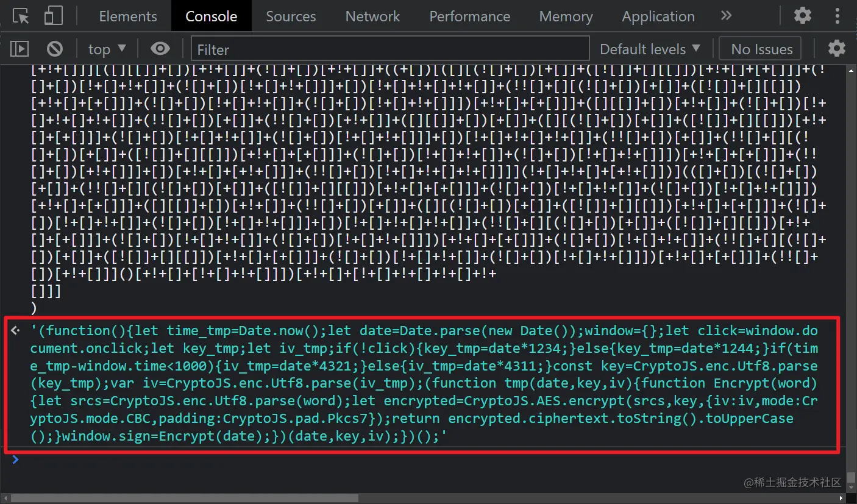The image size is (857, 504).
Task: Open the Network tab
Action: 372,16
